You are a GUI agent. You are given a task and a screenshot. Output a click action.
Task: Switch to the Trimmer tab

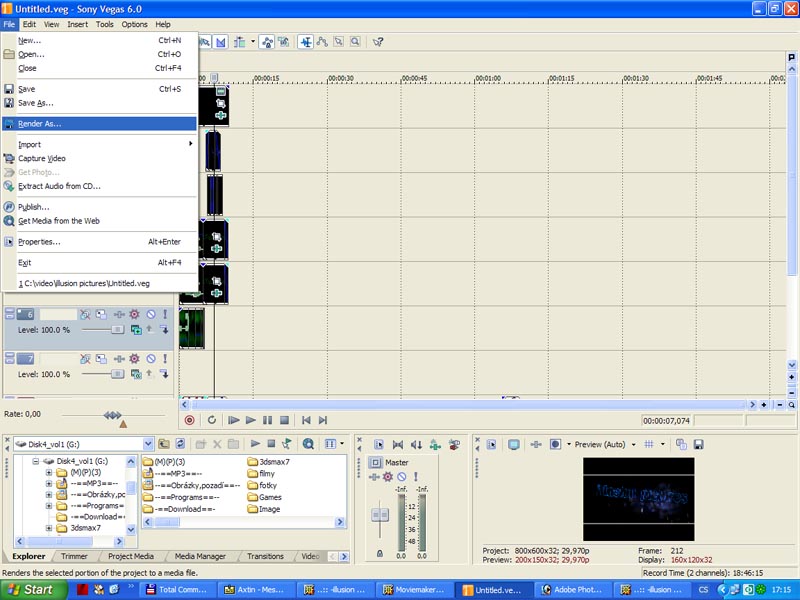coord(74,556)
